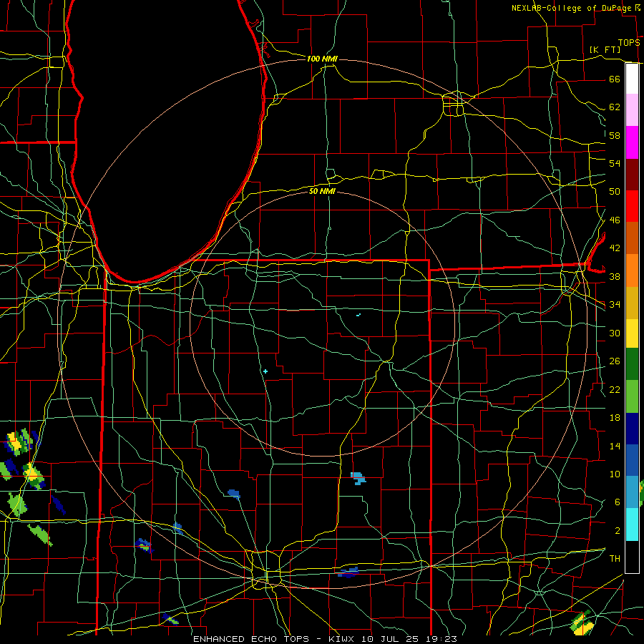Choose the navy blue legend swatch

[632, 429]
